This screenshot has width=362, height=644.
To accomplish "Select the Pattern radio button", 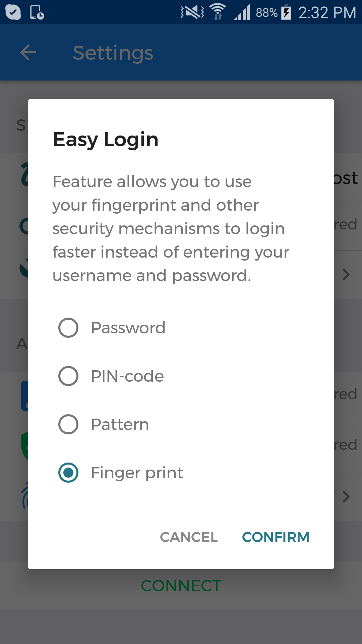I will 104,424.
